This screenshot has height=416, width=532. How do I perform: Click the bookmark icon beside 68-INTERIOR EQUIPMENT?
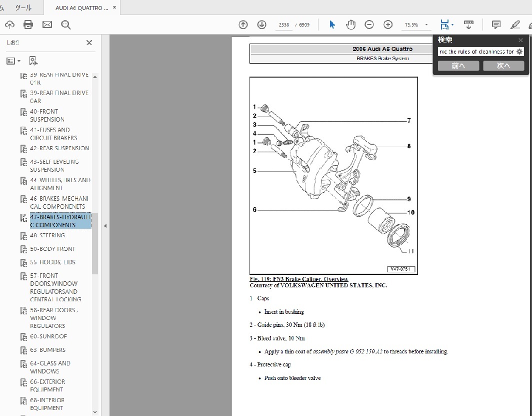pyautogui.click(x=24, y=400)
